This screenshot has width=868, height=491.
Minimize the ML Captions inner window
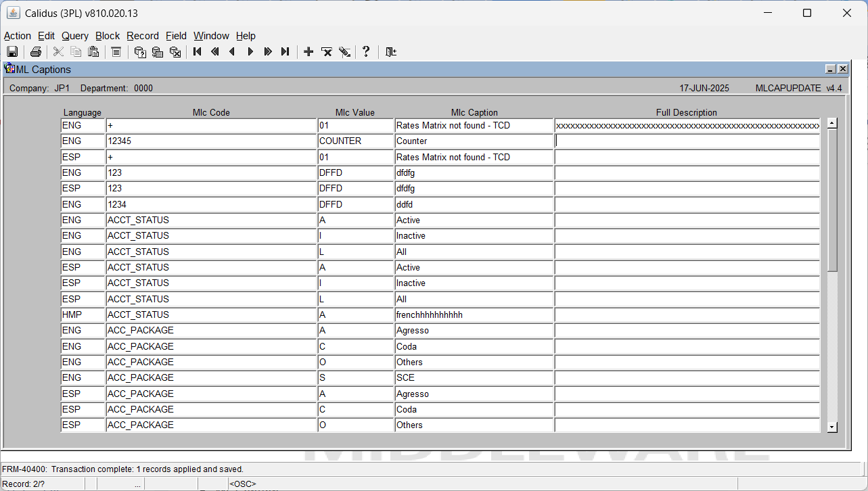(x=831, y=69)
